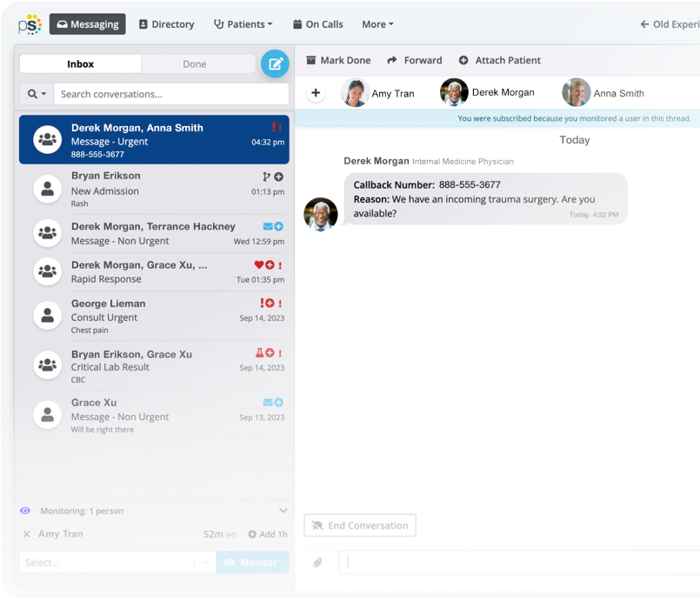700x601 pixels.
Task: Open the On Calls tab
Action: click(318, 24)
